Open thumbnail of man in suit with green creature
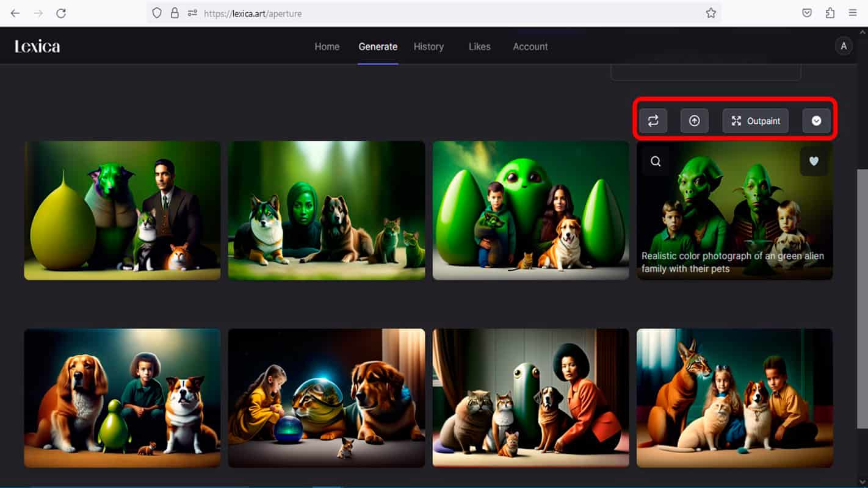The height and width of the screenshot is (488, 868). tap(122, 210)
